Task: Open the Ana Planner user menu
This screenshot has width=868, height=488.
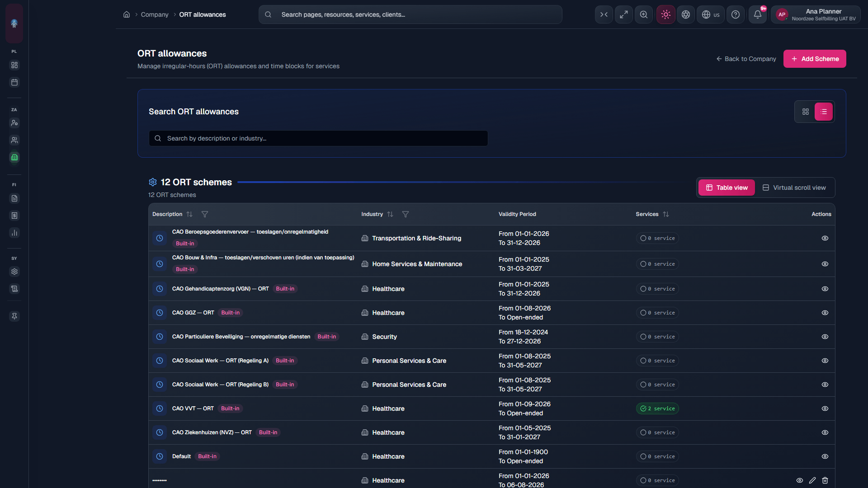Action: tap(816, 14)
